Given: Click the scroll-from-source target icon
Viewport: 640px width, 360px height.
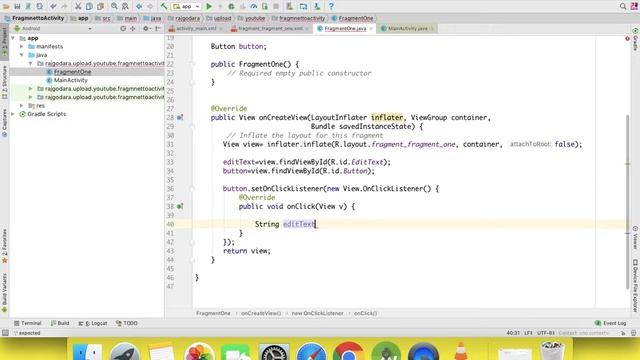Looking at the screenshot, I should 123,29.
